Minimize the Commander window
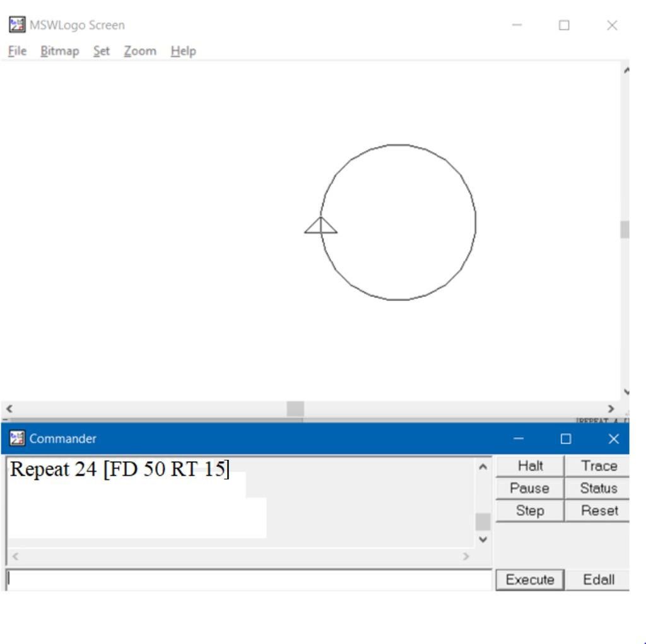 [x=519, y=438]
